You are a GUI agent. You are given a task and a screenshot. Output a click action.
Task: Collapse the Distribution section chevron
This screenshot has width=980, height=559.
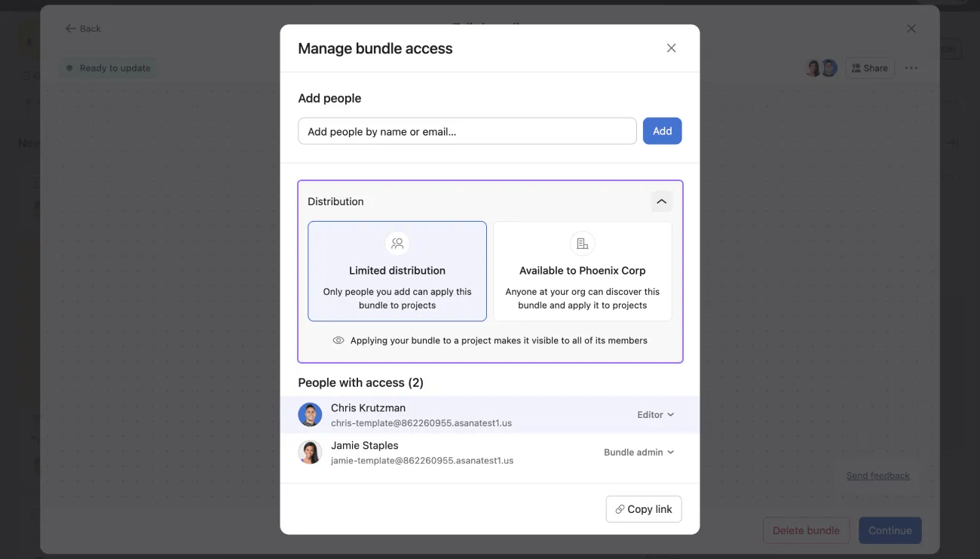pos(661,201)
